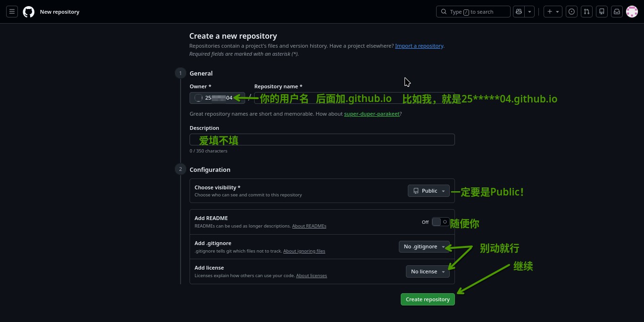Click the Create repository button

pos(428,299)
